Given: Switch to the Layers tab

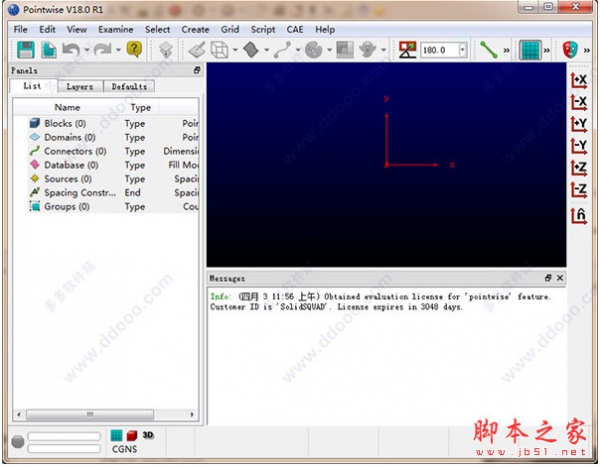Looking at the screenshot, I should (79, 87).
